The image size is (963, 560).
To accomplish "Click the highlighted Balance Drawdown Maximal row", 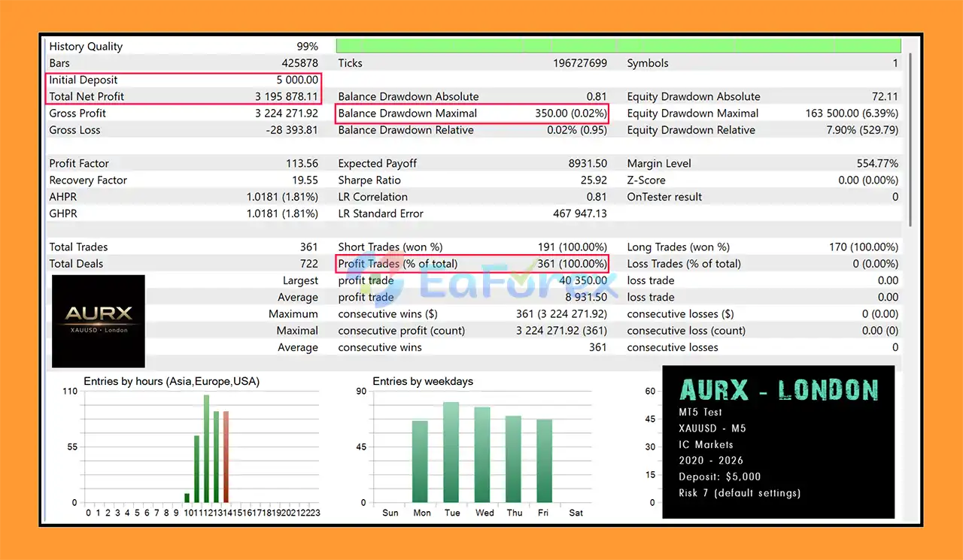I will click(x=472, y=114).
